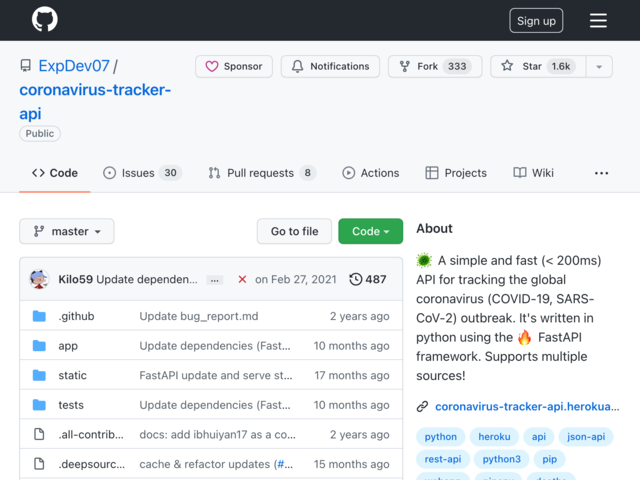Select the Code tab

point(55,173)
